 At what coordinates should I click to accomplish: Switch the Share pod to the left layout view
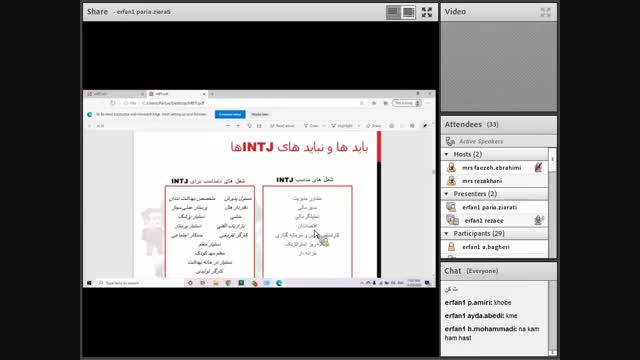tap(393, 12)
